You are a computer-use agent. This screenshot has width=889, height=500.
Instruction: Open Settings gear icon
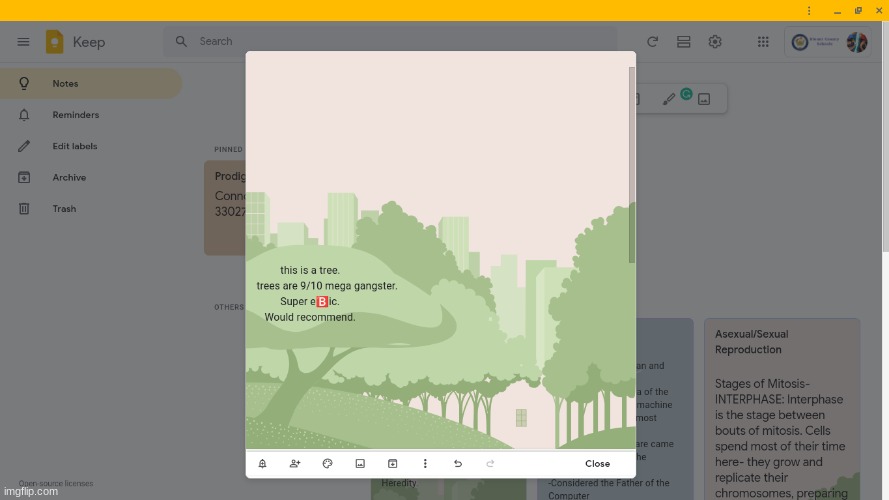coord(715,41)
